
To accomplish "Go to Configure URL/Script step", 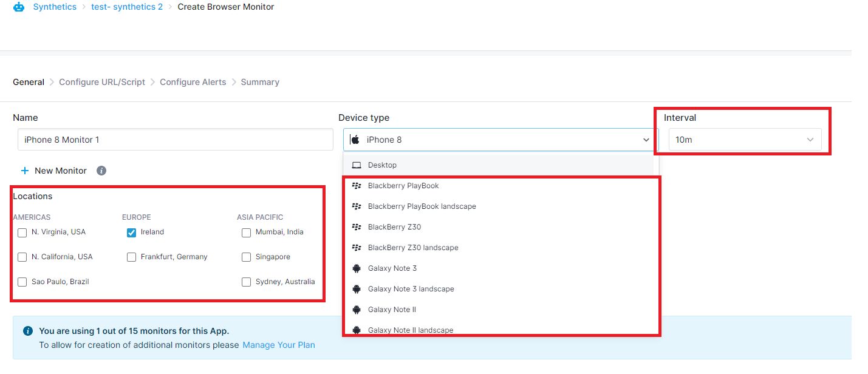I will pos(102,82).
